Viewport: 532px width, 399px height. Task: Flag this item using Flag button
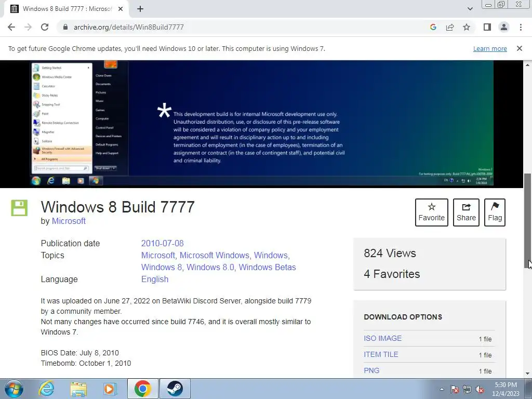pyautogui.click(x=495, y=212)
